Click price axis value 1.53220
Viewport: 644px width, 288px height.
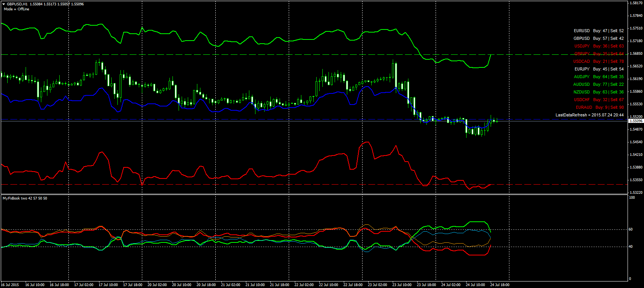point(636,193)
